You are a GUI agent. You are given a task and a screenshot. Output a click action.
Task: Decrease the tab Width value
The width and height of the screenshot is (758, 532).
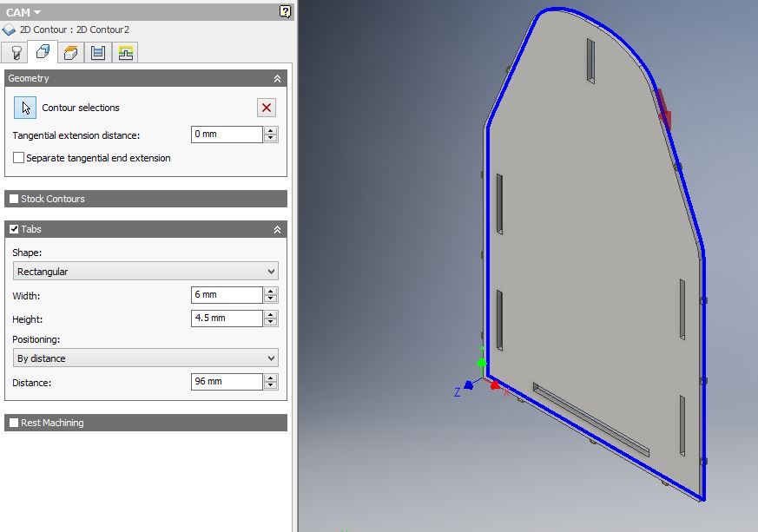[x=271, y=299]
